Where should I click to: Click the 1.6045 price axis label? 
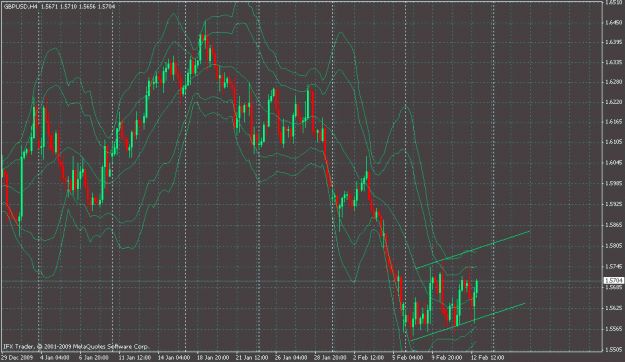coord(614,163)
